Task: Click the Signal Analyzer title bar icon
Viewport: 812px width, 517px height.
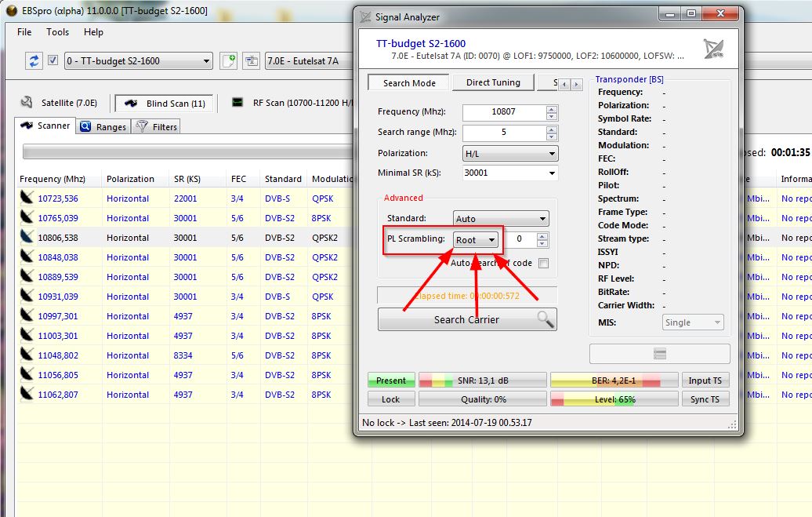Action: (x=365, y=17)
